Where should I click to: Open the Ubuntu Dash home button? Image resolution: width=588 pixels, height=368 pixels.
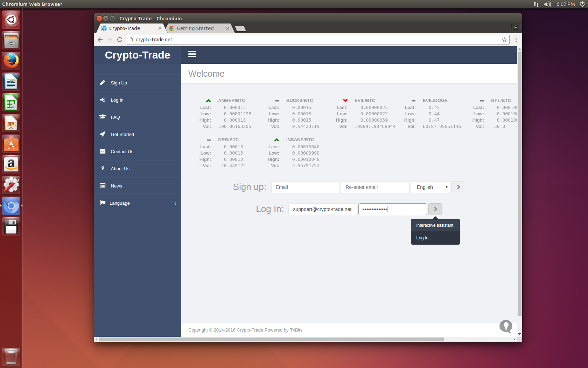click(x=11, y=19)
